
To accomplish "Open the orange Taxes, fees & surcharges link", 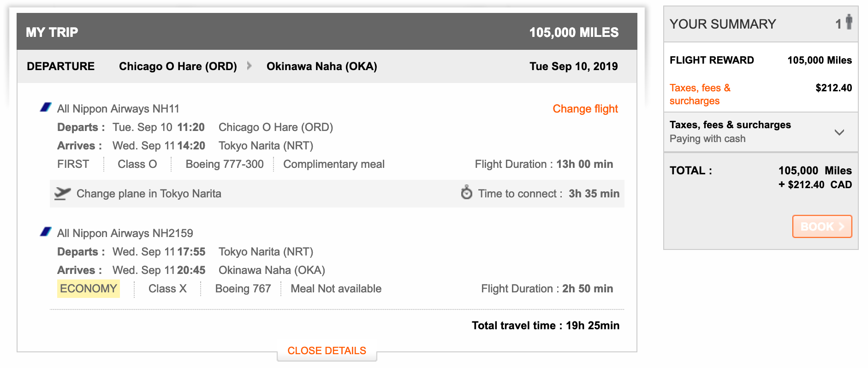I will pyautogui.click(x=699, y=94).
